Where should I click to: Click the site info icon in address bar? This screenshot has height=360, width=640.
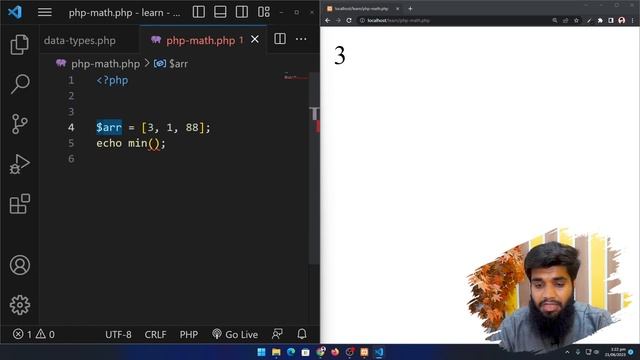coord(362,20)
